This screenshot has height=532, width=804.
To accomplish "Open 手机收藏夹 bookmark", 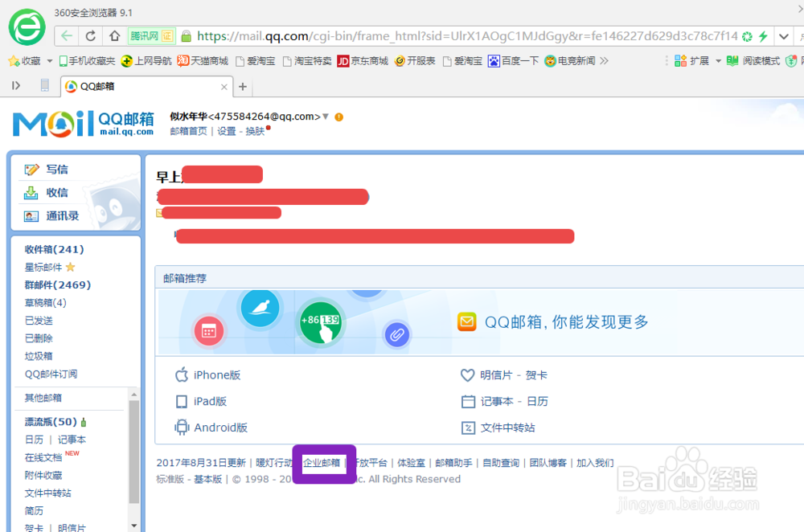I will coord(87,61).
